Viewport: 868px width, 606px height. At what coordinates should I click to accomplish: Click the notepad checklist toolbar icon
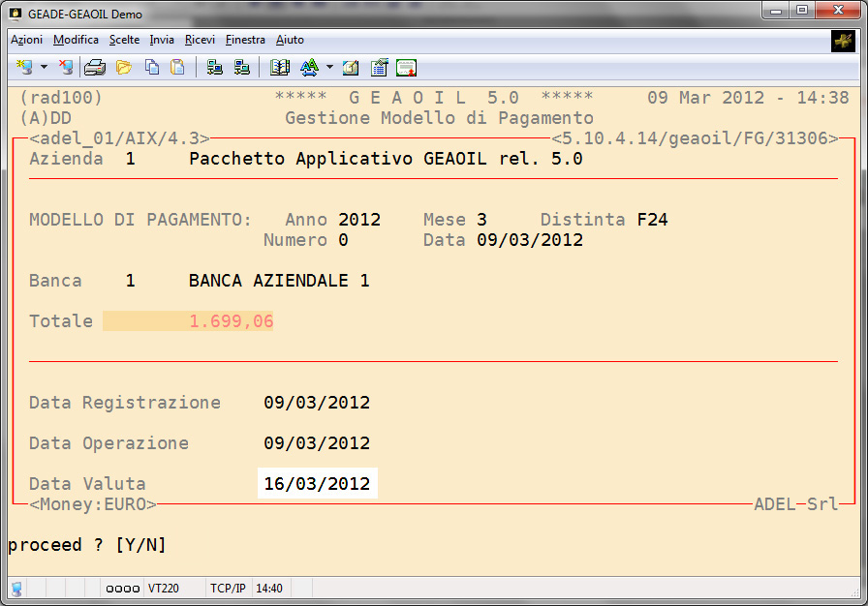[x=380, y=68]
